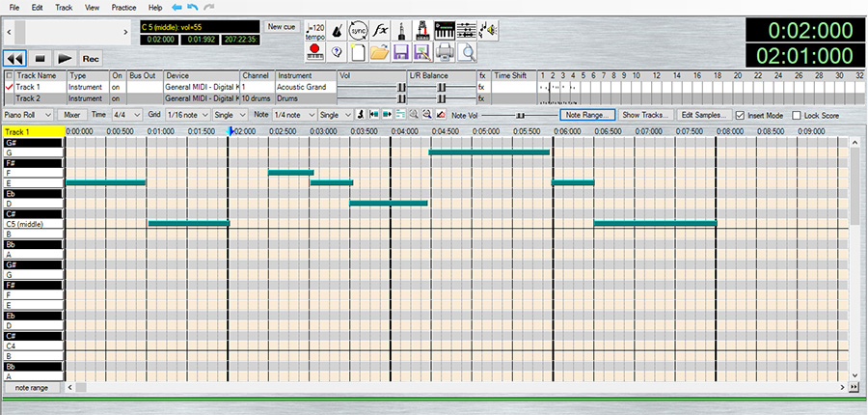
Task: Click the MIDI keyboard input icon with red arrow
Action: coord(423,31)
